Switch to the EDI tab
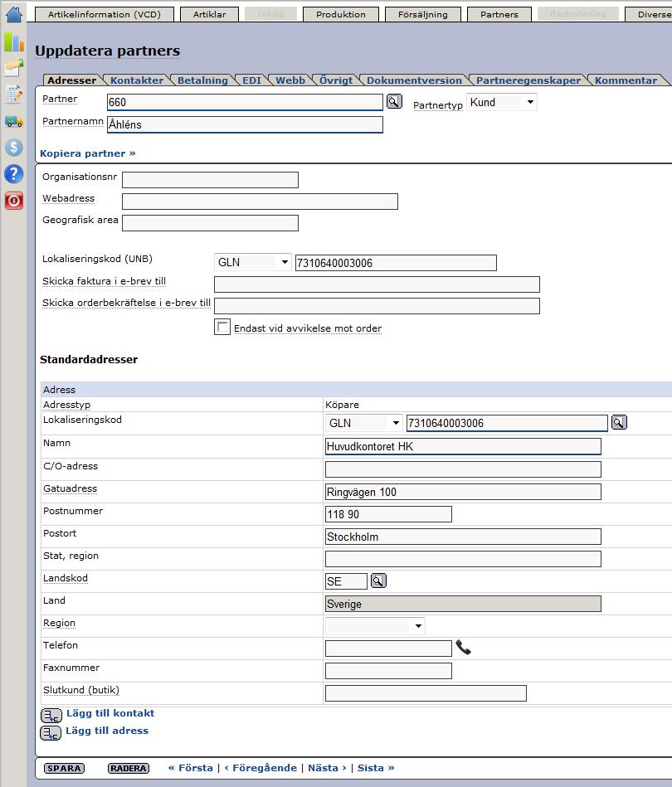The image size is (672, 787). coord(251,80)
